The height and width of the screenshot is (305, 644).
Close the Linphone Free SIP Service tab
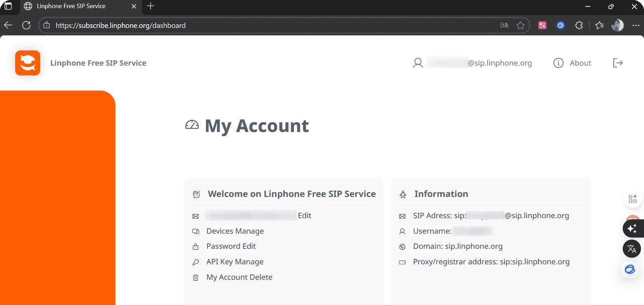point(133,6)
